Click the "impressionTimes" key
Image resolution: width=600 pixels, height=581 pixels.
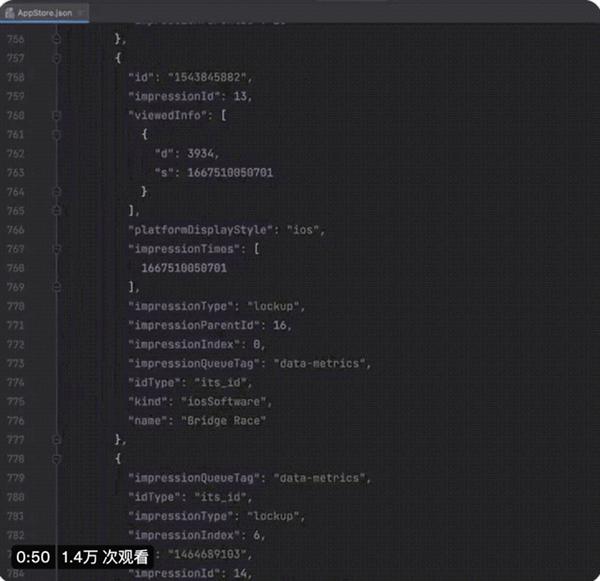[x=184, y=249]
